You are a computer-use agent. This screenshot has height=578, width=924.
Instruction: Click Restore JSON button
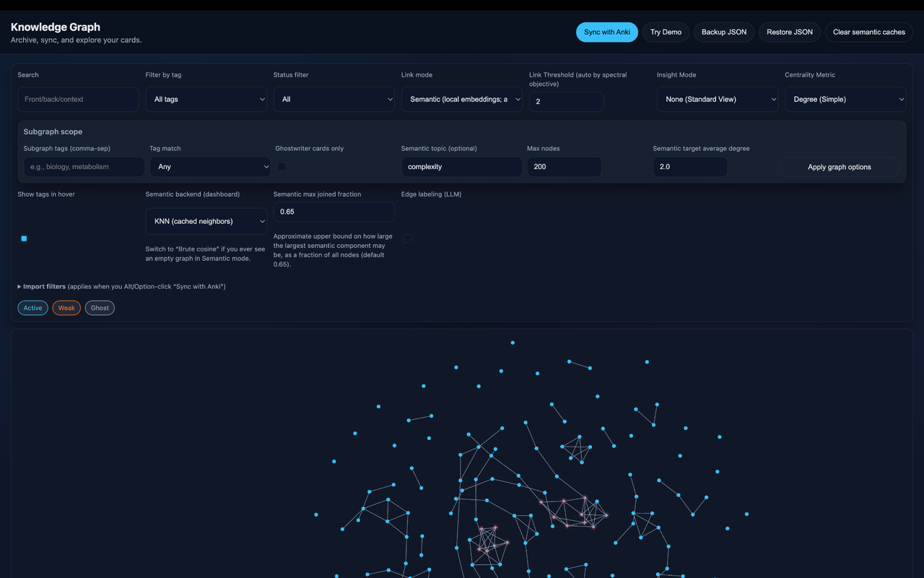click(x=789, y=32)
